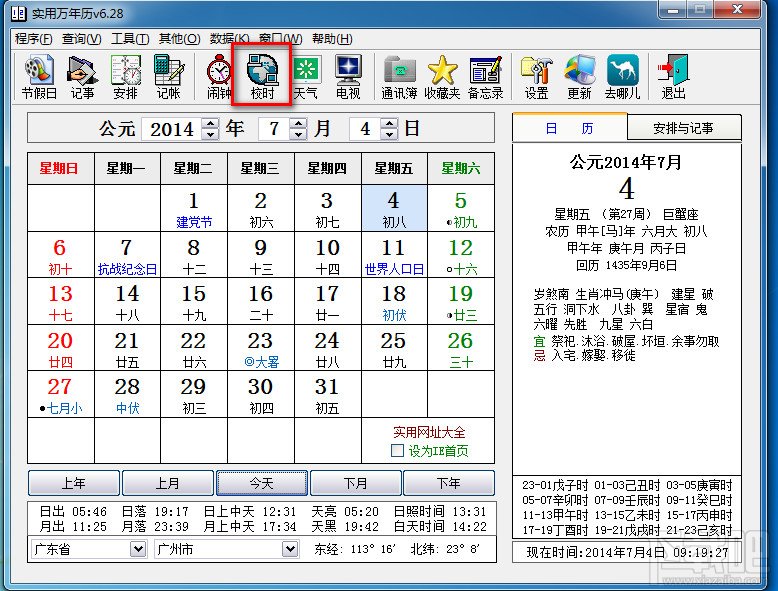Select July 31 初五 cell
Viewport: 778px width, 591px height.
pyautogui.click(x=327, y=394)
